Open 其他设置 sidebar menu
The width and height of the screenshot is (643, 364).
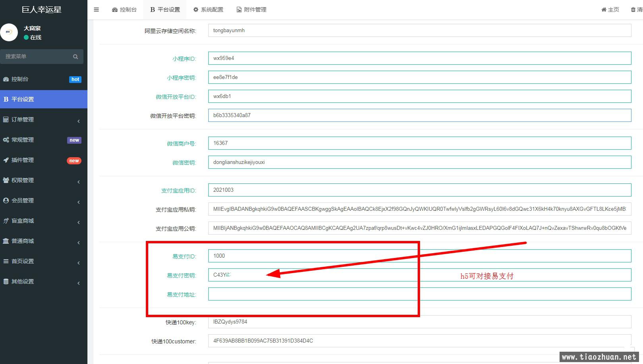coord(44,281)
